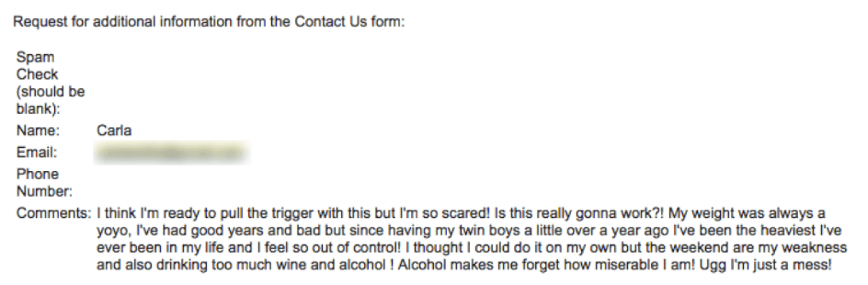Screen dimensions: 868x285
Task: Click the word 'yoyo' in the comments
Action: coord(111,231)
